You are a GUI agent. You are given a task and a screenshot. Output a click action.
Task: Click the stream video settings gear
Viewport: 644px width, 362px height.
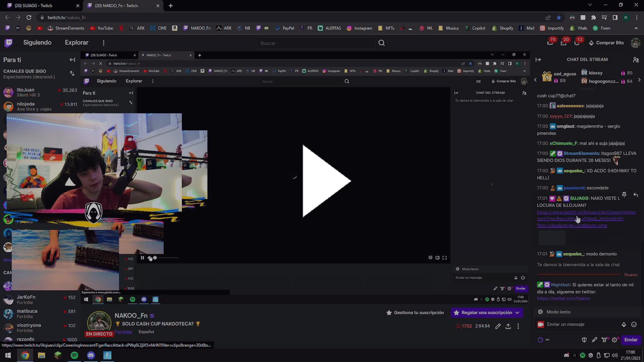point(430,257)
